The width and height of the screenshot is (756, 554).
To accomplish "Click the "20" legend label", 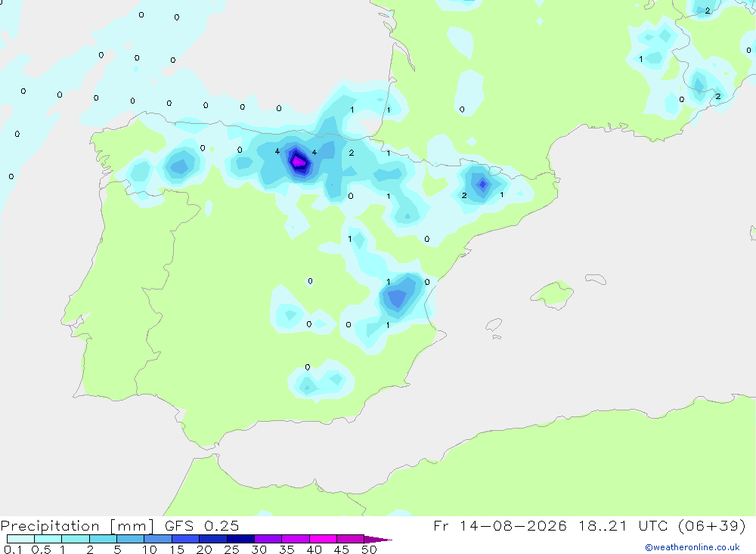I will (x=204, y=549).
